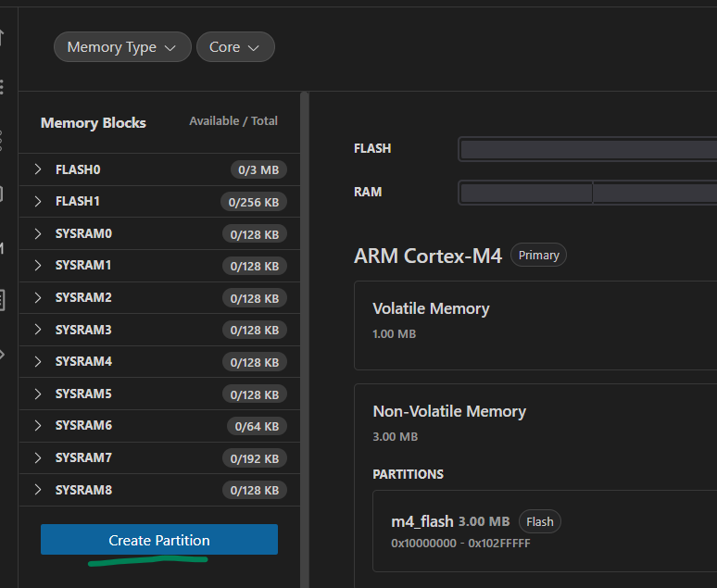Open the Core filter dropdown
717x588 pixels.
point(235,47)
